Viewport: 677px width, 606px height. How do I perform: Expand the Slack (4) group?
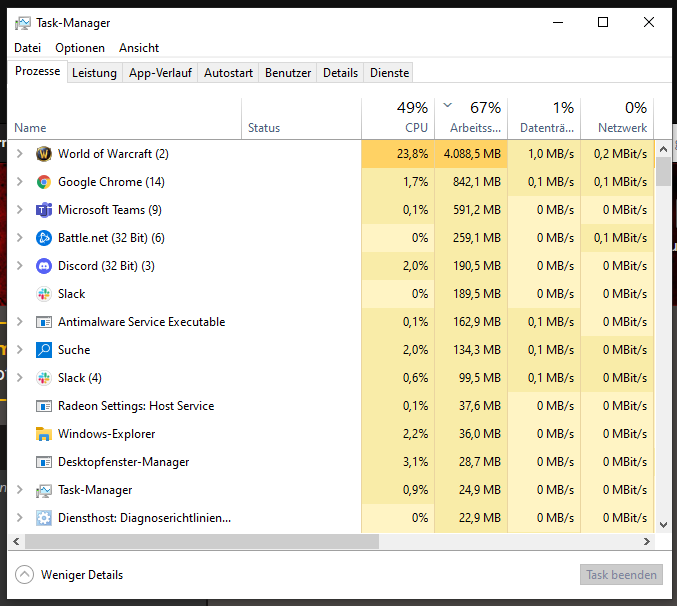click(x=19, y=378)
